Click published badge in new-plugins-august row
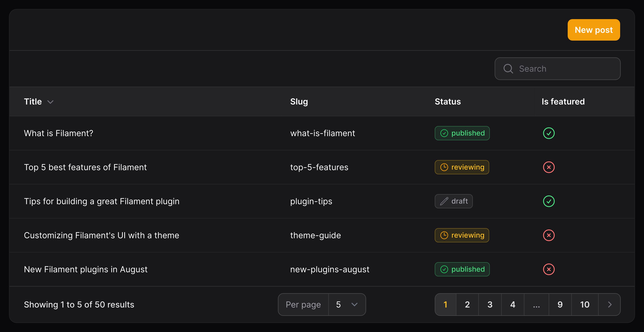Viewport: 644px width, 332px height. (x=462, y=270)
